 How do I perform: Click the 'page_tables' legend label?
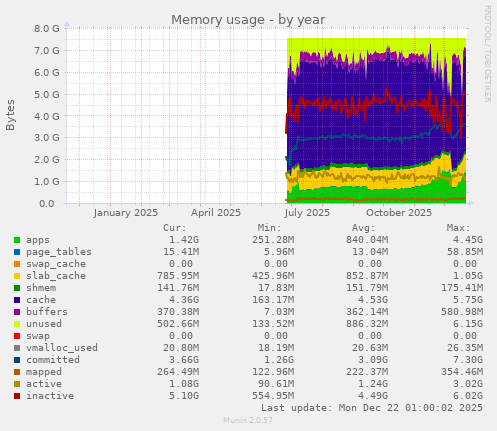click(x=59, y=252)
